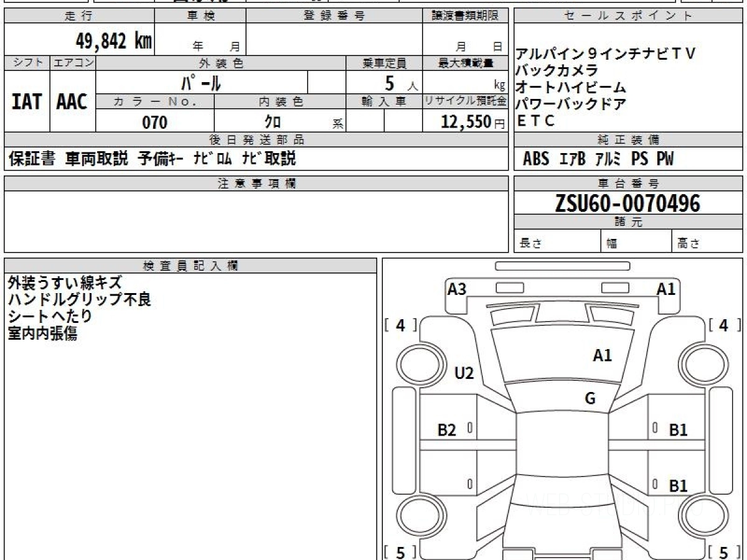Select the バックカメラ sales point

click(x=557, y=70)
